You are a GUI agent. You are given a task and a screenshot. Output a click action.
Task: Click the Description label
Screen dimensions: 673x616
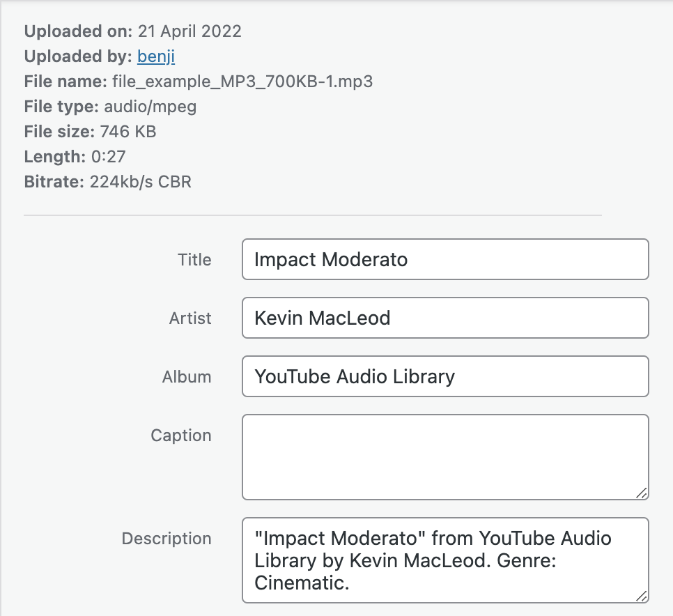click(167, 538)
